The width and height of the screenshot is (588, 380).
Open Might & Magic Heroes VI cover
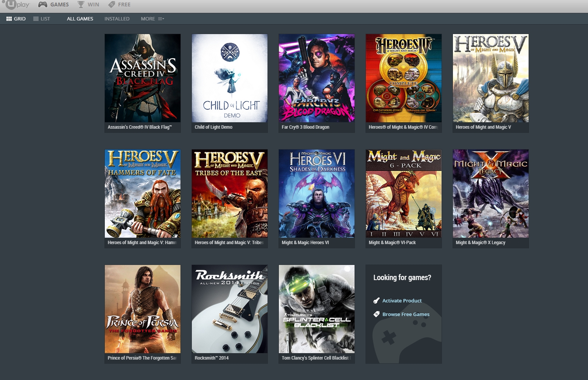click(317, 193)
